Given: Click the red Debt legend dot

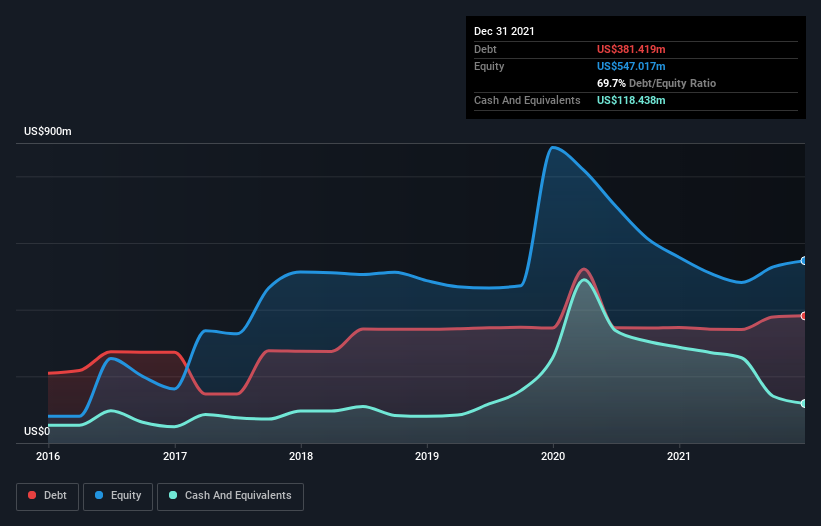Looking at the screenshot, I should point(32,495).
